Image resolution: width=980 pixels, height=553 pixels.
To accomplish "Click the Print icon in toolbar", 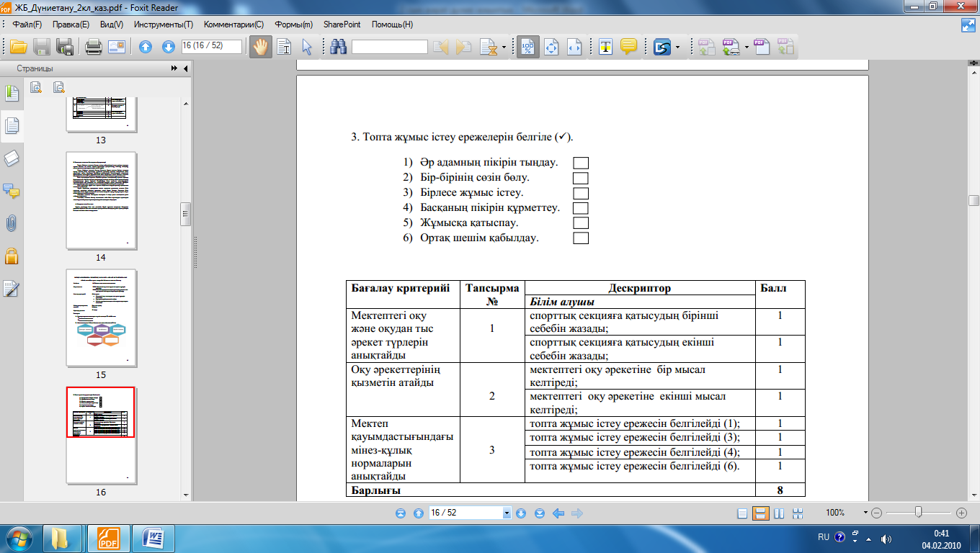I will click(93, 48).
